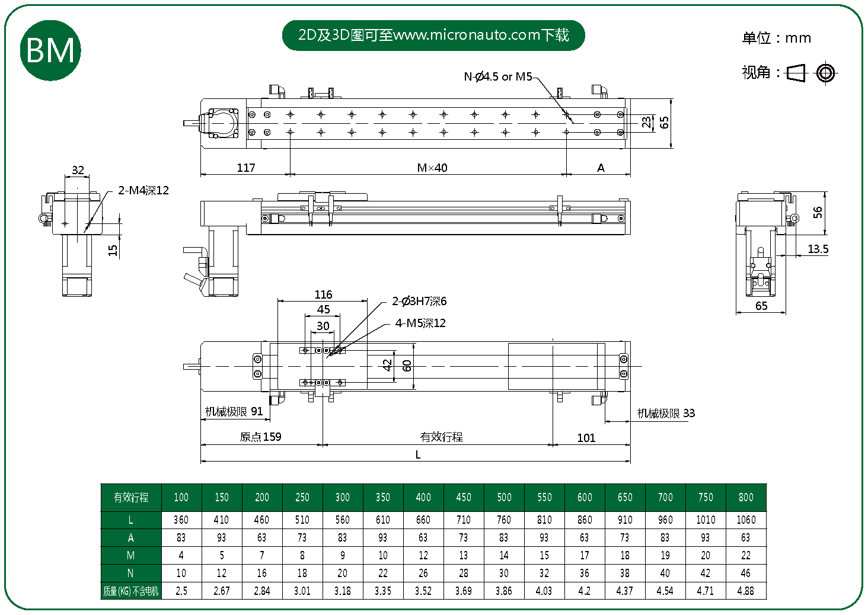Image resolution: width=868 pixels, height=615 pixels.
Task: Select the N-Ø4.5 or M5 annotation
Action: point(497,76)
